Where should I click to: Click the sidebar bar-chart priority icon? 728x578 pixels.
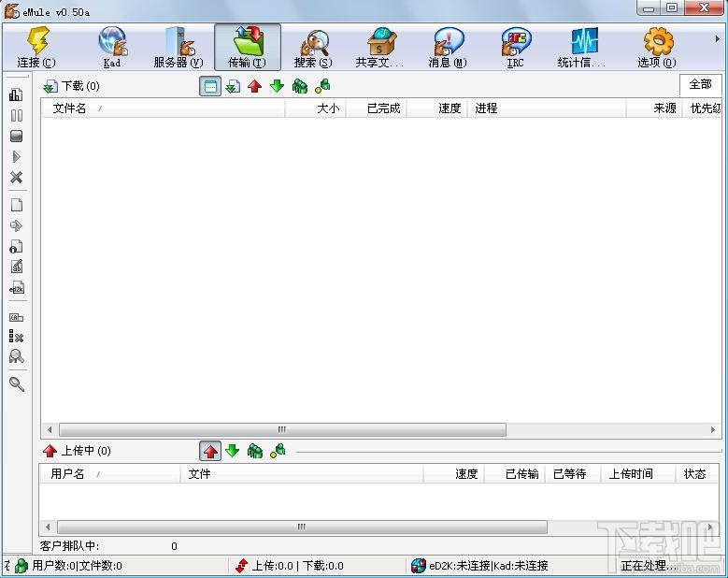coord(16,94)
